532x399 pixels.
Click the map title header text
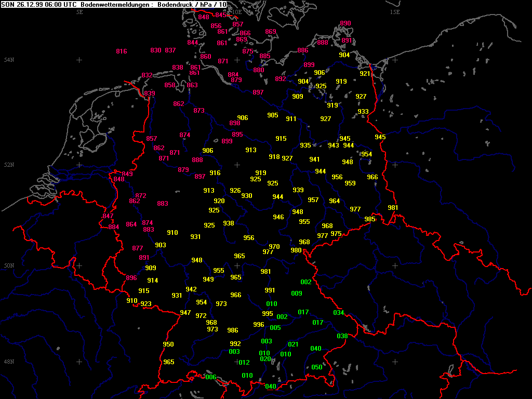pyautogui.click(x=114, y=4)
